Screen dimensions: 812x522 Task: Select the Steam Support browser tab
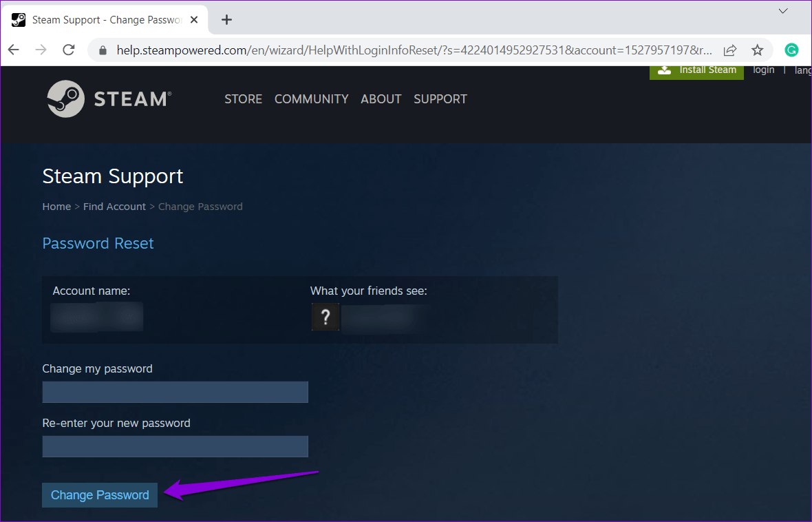point(103,19)
